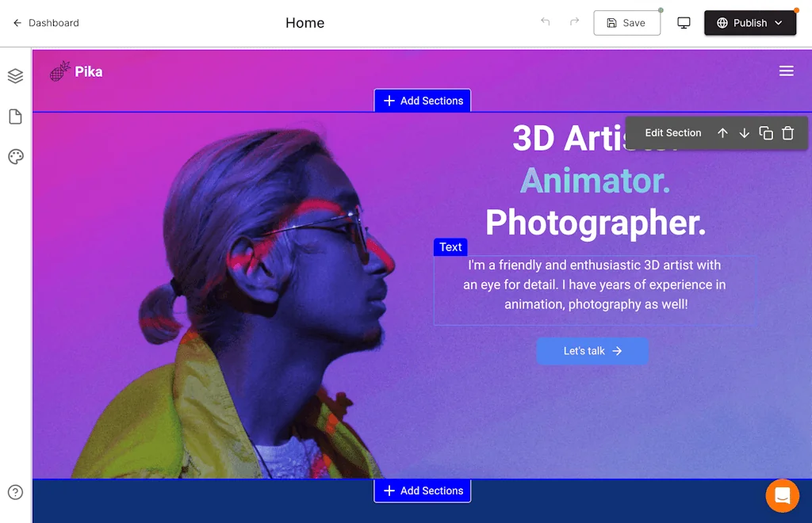The image size is (812, 523).
Task: Open the Pages icon in sidebar
Action: click(x=15, y=117)
